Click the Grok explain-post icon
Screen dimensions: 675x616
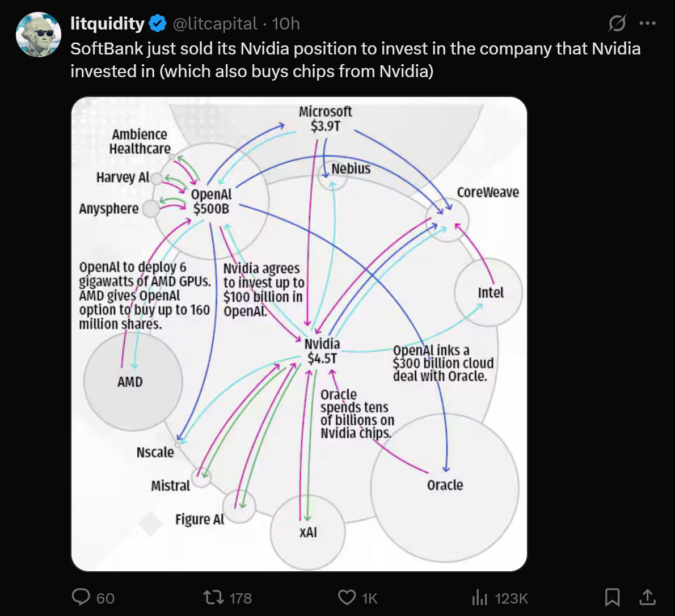click(x=617, y=24)
